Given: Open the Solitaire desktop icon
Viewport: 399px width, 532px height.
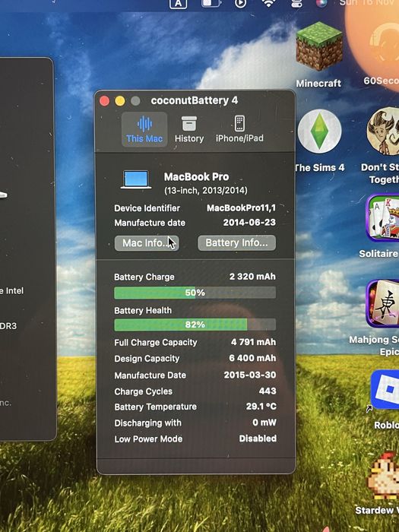Looking at the screenshot, I should pos(383,218).
